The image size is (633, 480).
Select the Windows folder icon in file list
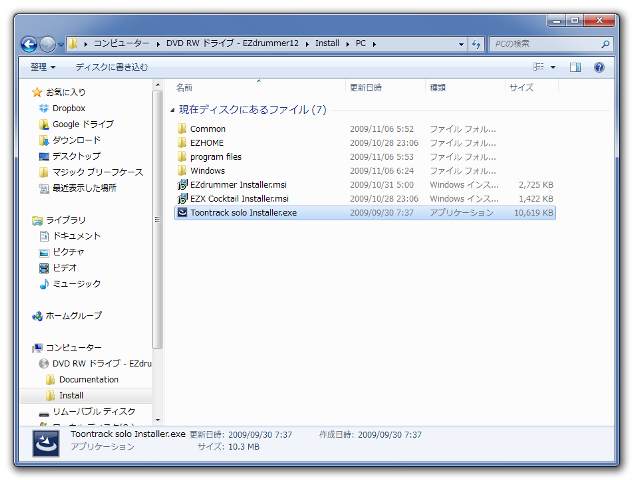coord(182,171)
